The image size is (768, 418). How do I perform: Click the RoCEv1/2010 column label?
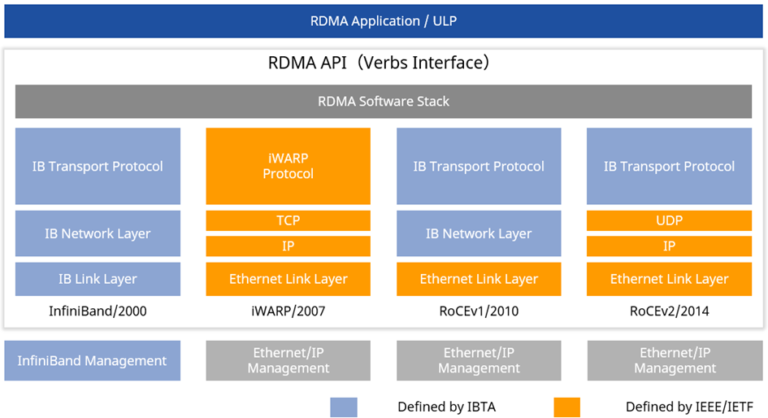pos(478,311)
